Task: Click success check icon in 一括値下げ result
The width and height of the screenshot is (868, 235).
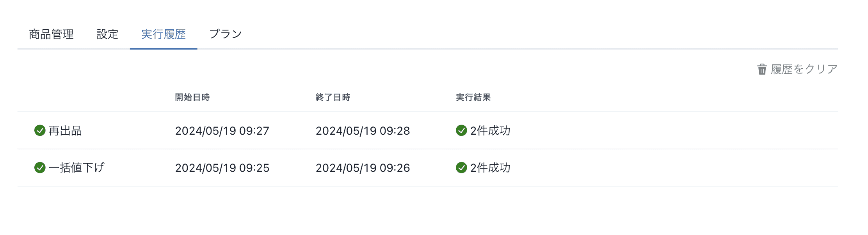Action: pyautogui.click(x=461, y=167)
